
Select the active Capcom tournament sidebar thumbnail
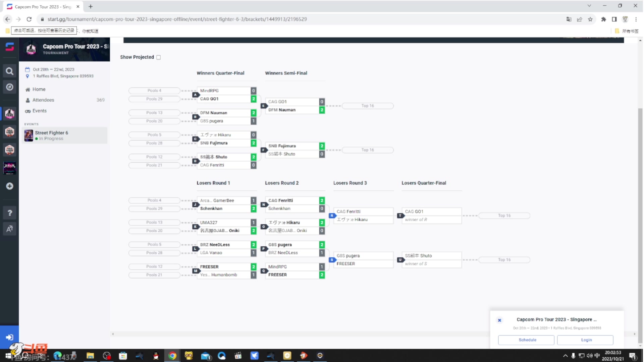pyautogui.click(x=9, y=114)
